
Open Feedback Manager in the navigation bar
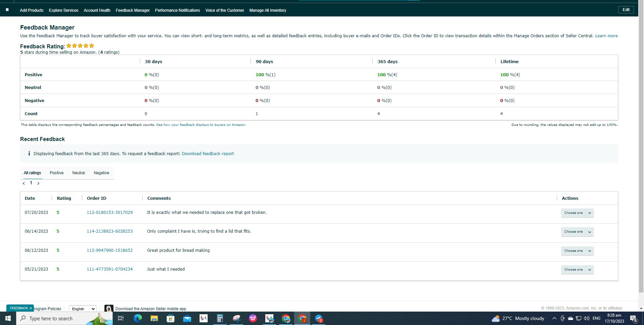click(133, 10)
